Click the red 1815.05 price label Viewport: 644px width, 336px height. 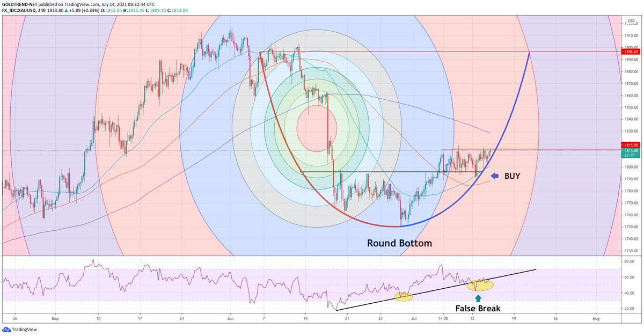pos(630,145)
